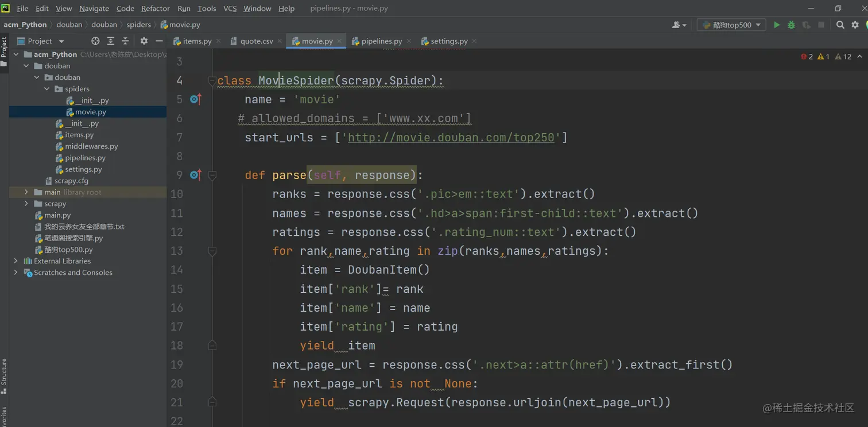
Task: Click line number 14 in the editor gutter
Action: pos(177,270)
